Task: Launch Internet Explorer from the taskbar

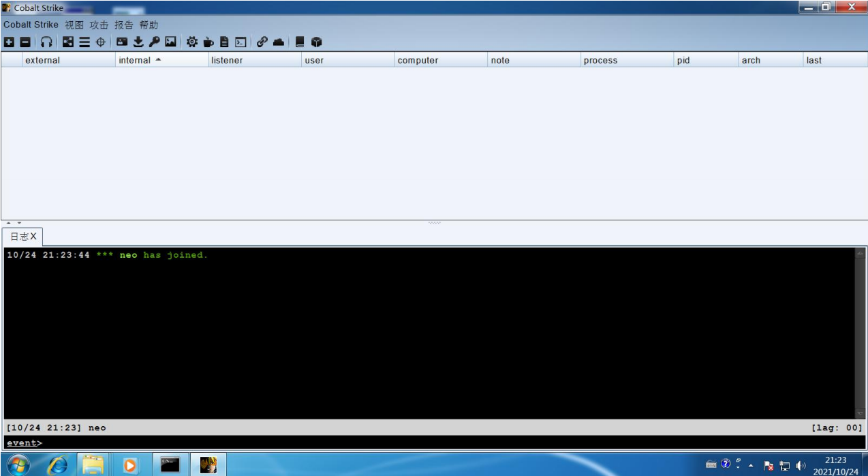Action: [59, 465]
